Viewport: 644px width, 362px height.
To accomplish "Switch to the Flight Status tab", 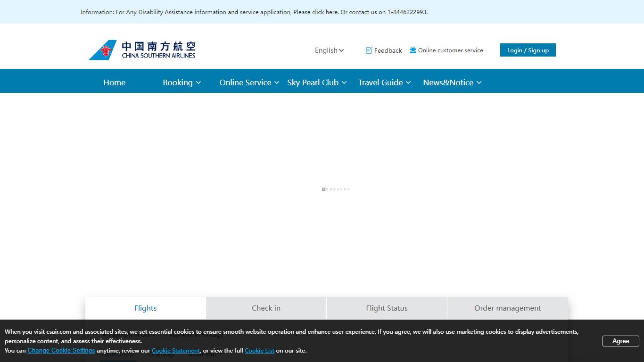I will 387,308.
